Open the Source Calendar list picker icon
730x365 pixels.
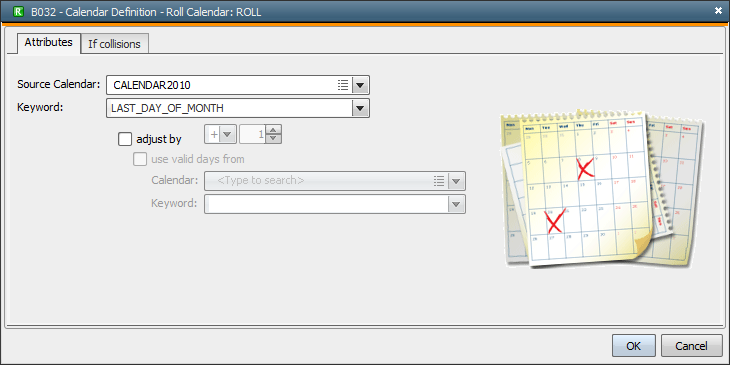click(343, 85)
